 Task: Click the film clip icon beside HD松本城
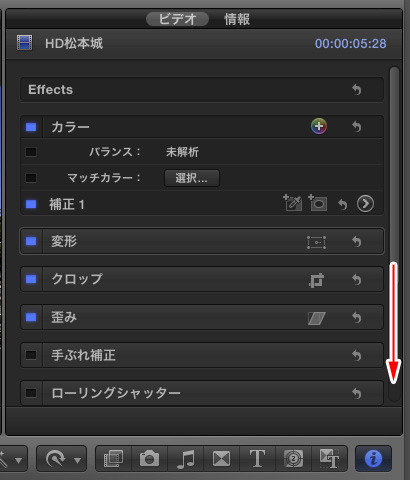click(25, 43)
